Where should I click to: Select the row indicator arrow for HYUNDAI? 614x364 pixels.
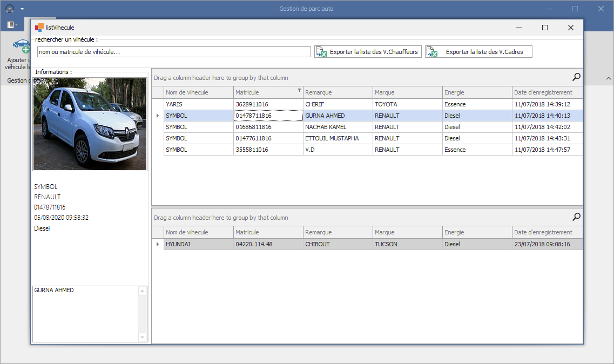(x=158, y=244)
